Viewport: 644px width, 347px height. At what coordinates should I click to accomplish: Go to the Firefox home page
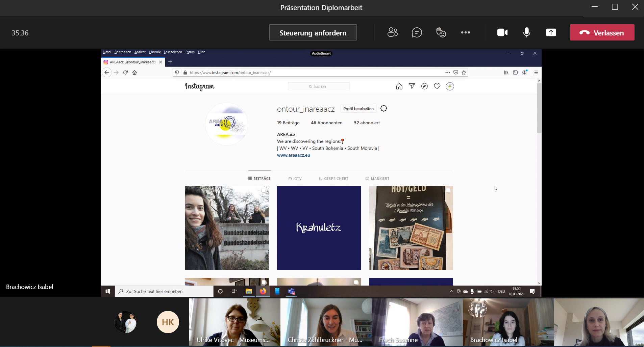(134, 73)
